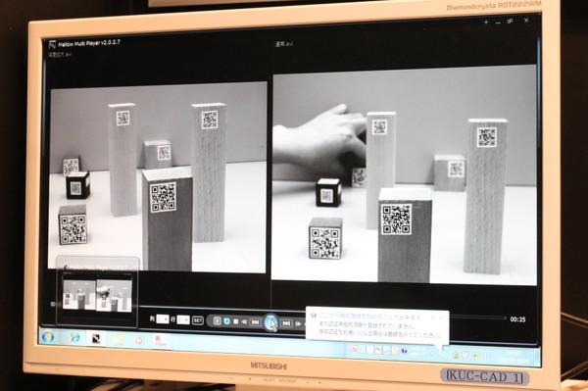This screenshot has width=588, height=391.
Task: Click the playback seek bar near 00:35
Action: [478, 318]
